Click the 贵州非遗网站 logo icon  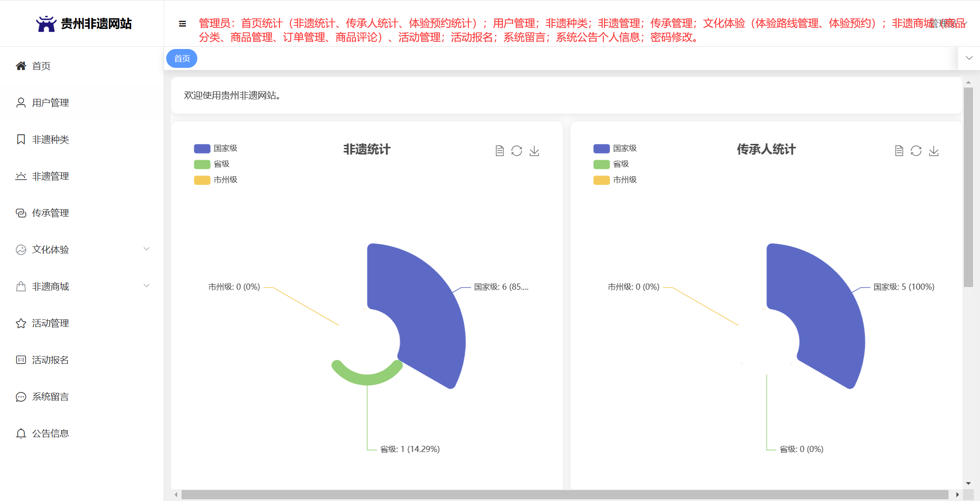[x=46, y=24]
